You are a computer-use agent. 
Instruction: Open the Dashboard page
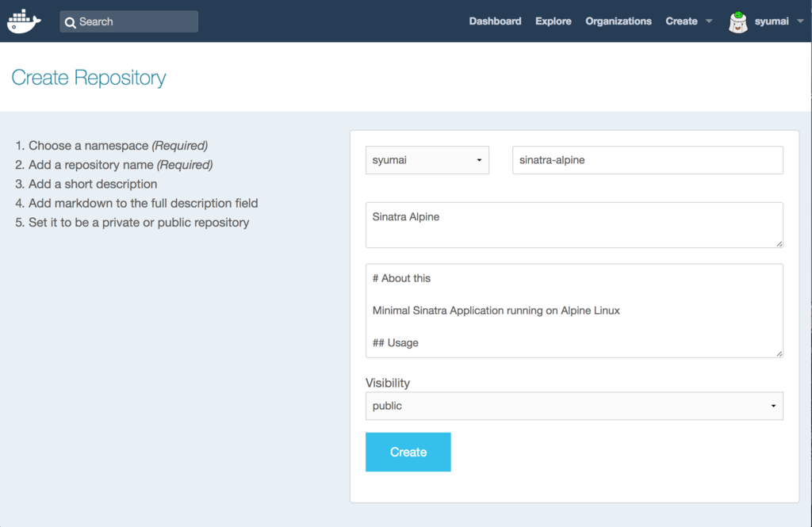[495, 21]
